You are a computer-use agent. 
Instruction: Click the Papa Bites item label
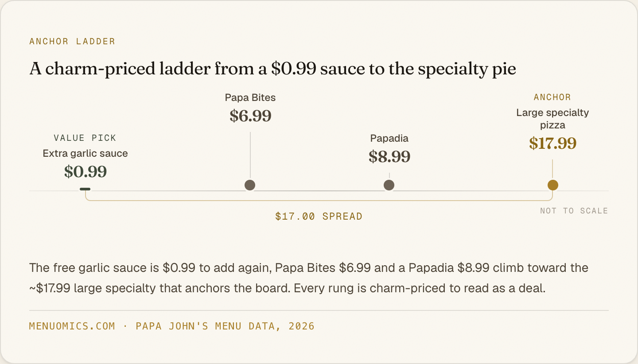(250, 97)
